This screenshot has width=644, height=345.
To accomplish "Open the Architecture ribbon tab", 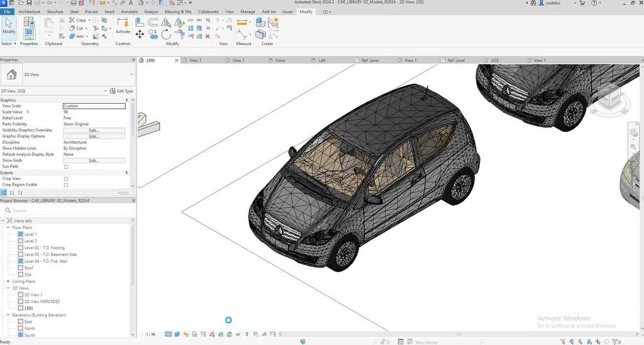I will coord(29,12).
